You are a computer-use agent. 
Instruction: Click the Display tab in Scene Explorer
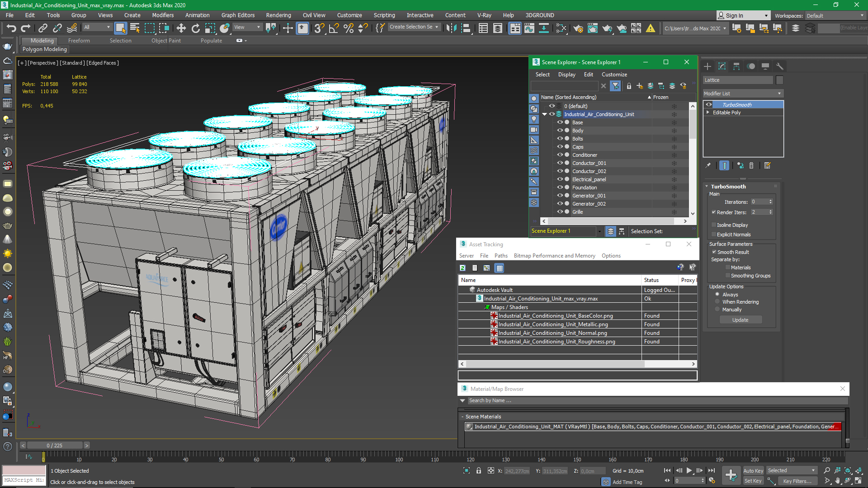tap(567, 74)
